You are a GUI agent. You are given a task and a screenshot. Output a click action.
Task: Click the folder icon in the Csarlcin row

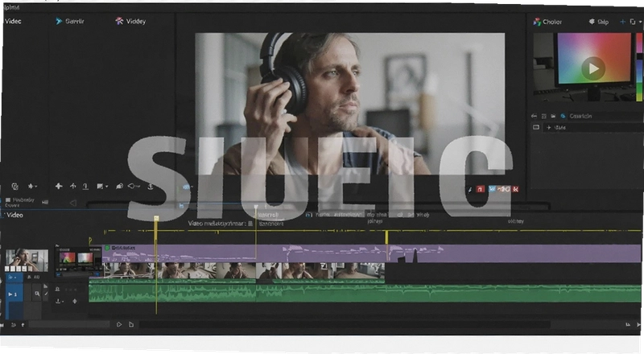click(x=553, y=116)
